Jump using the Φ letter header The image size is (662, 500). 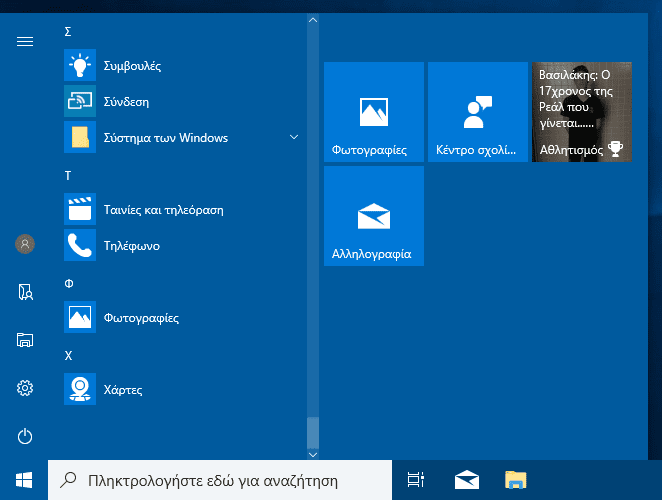click(x=69, y=284)
